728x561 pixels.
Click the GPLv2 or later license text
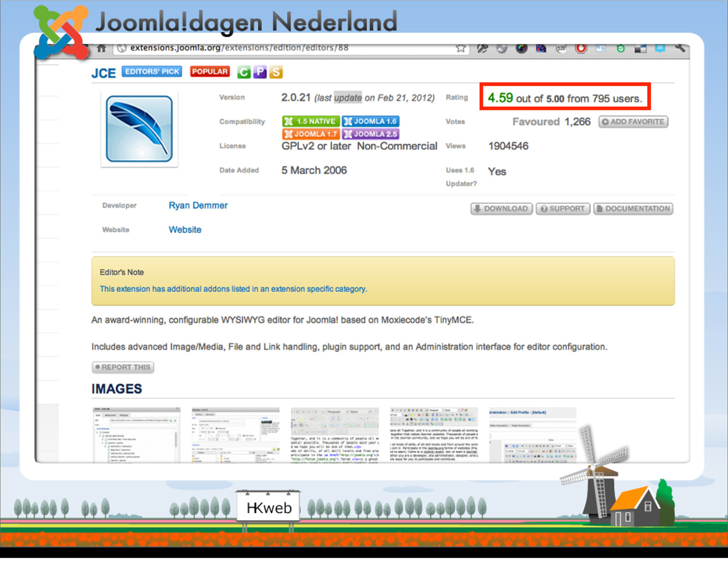point(316,146)
